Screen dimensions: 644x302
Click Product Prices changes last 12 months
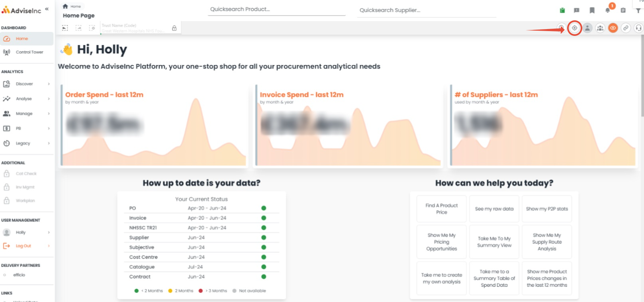(x=547, y=278)
